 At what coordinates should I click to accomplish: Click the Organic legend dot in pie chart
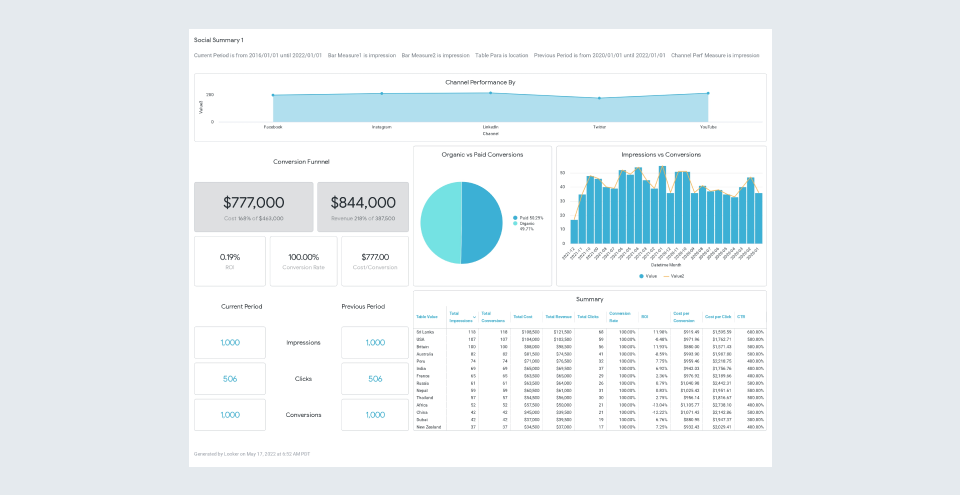pos(516,224)
